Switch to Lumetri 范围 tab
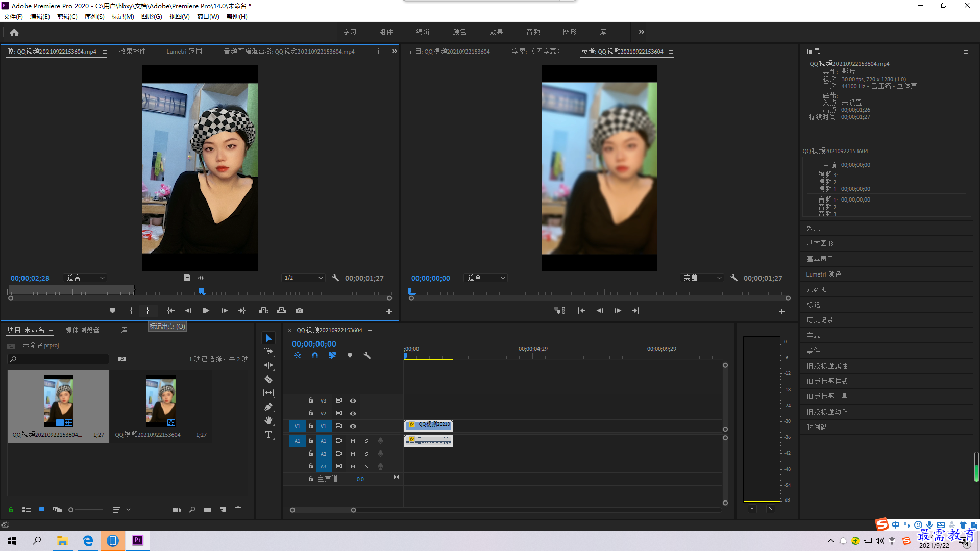The width and height of the screenshot is (980, 551). (x=184, y=52)
